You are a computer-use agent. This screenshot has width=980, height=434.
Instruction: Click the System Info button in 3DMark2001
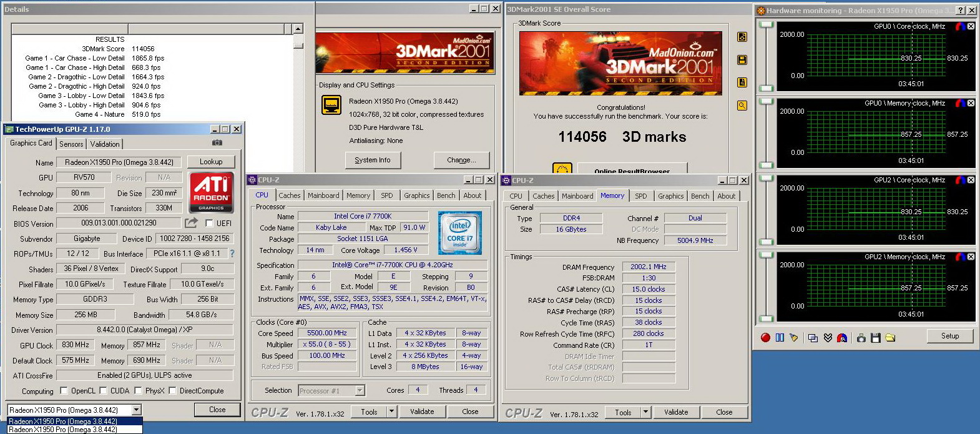tap(373, 160)
